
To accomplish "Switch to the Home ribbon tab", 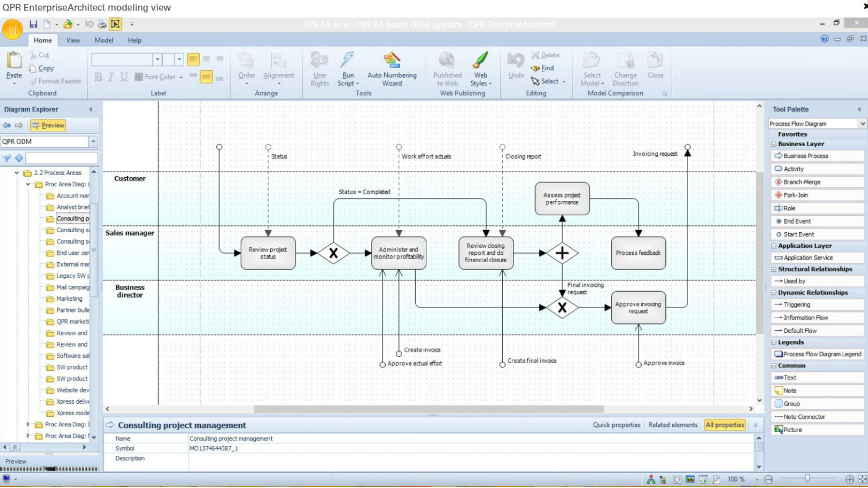I will pos(43,40).
